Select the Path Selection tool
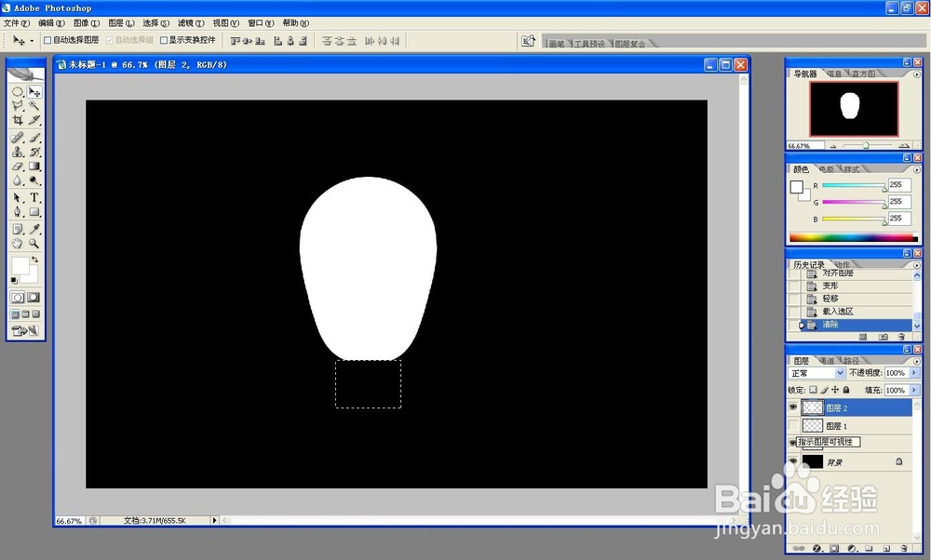Viewport: 931px width, 560px height. click(17, 197)
